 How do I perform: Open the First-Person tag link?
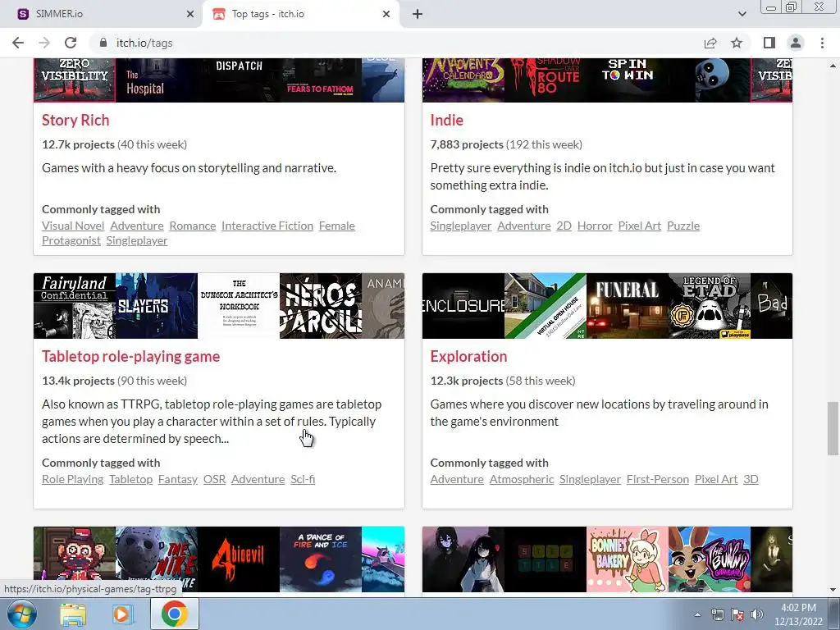coord(657,479)
